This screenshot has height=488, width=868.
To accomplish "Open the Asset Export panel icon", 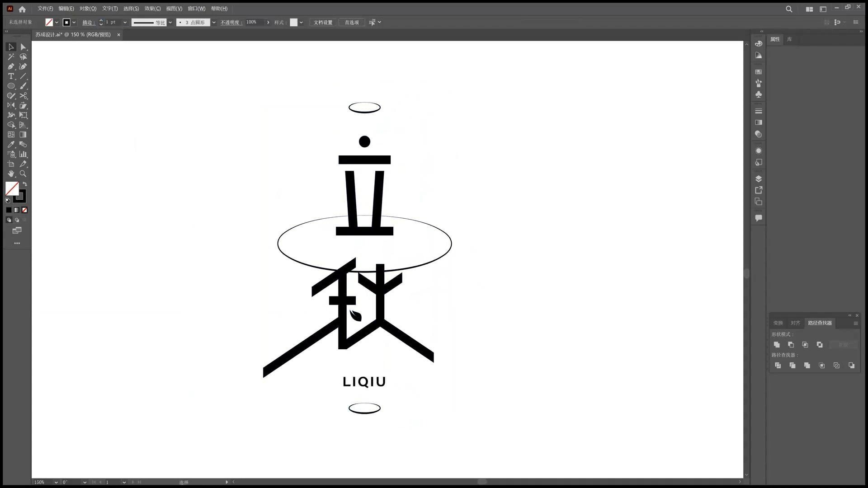I will point(759,190).
